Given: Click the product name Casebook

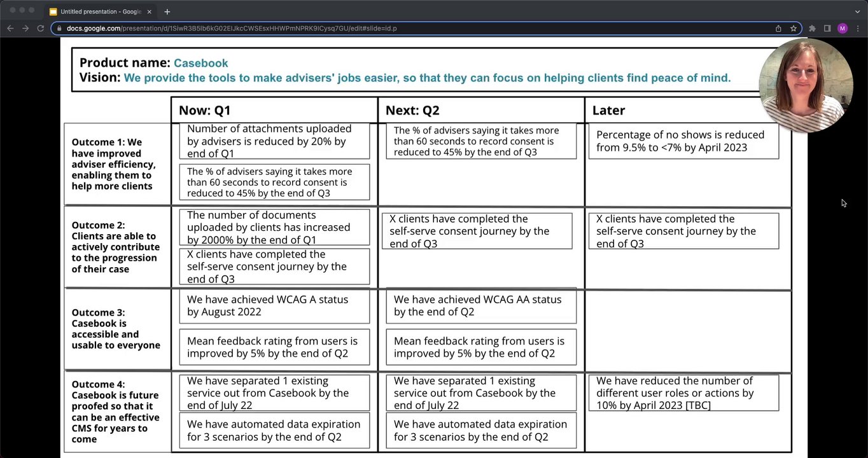Looking at the screenshot, I should pyautogui.click(x=200, y=63).
